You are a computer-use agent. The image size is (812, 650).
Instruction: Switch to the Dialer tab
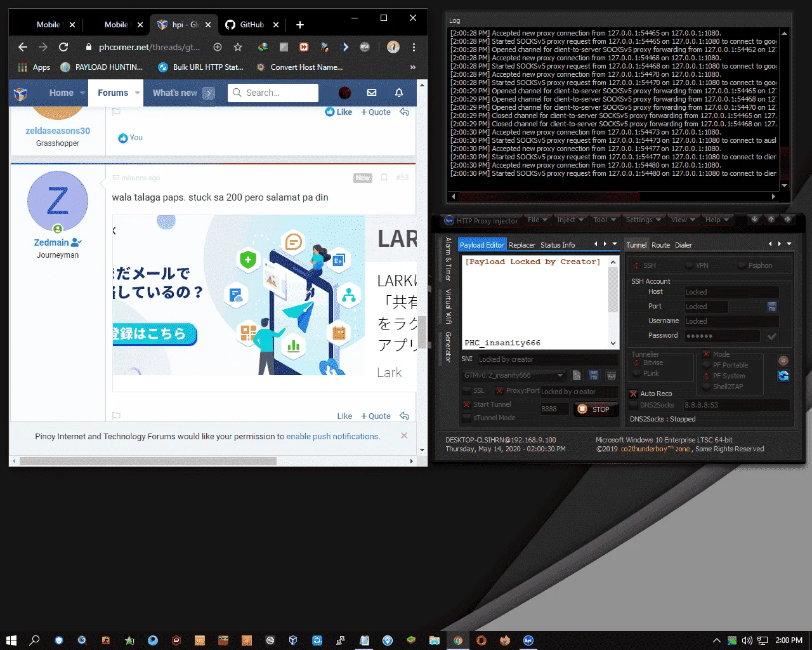point(683,245)
